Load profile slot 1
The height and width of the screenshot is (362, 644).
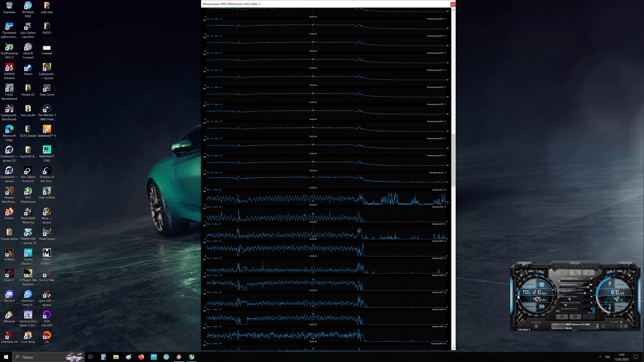coord(603,326)
